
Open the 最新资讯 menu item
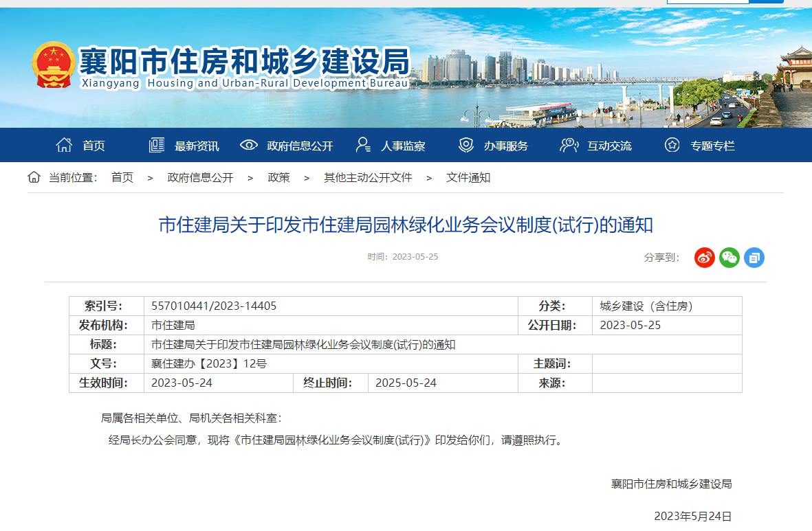tap(197, 146)
